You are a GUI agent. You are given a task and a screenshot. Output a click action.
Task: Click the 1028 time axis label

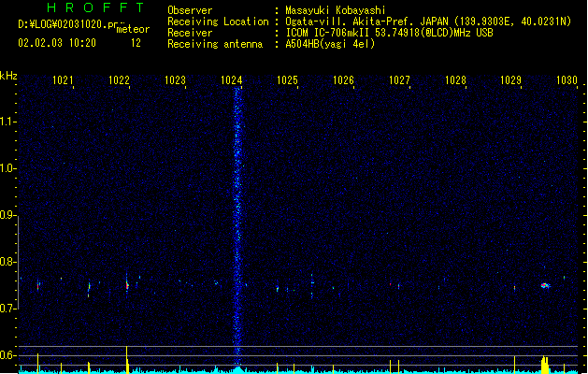[455, 79]
